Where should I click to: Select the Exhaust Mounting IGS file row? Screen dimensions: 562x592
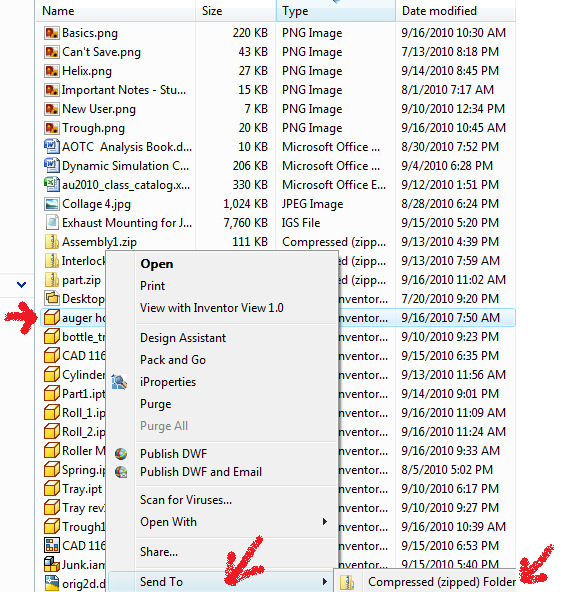click(x=275, y=223)
